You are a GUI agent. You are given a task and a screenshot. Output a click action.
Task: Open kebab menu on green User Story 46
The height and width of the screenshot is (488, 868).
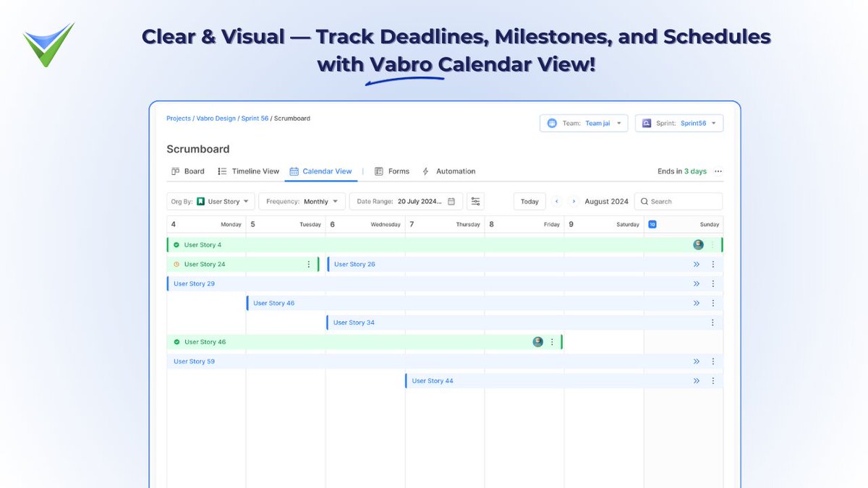pos(552,342)
